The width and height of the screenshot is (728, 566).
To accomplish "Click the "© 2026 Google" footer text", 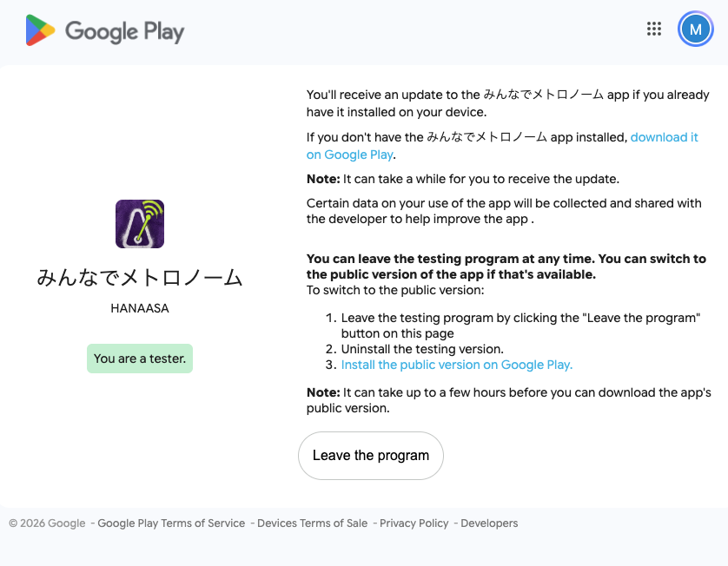I will 47,523.
